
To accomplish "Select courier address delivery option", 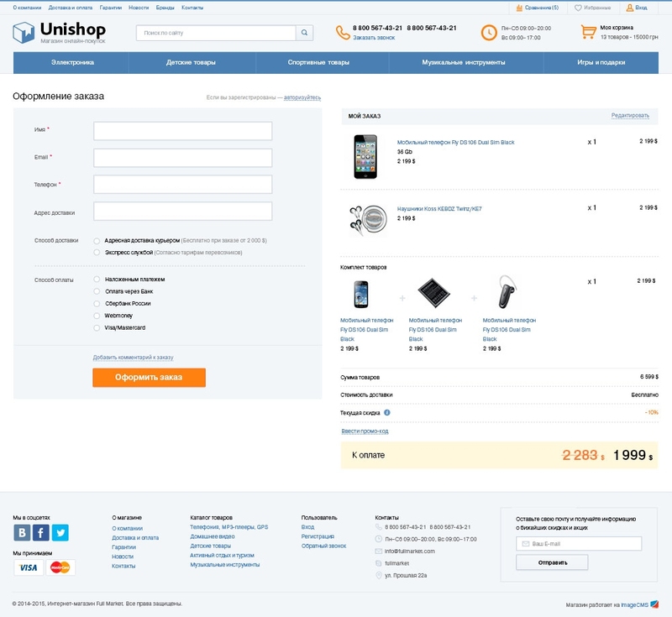I will click(x=97, y=240).
